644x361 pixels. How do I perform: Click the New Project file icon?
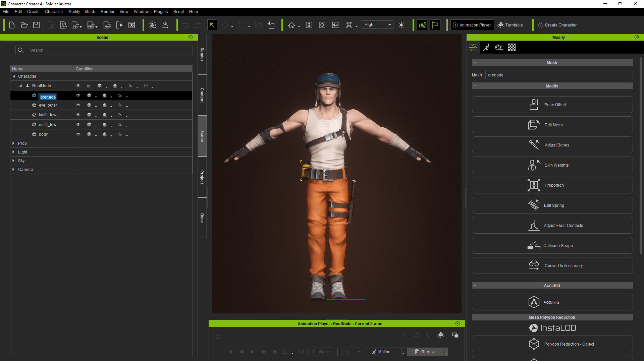coord(12,25)
